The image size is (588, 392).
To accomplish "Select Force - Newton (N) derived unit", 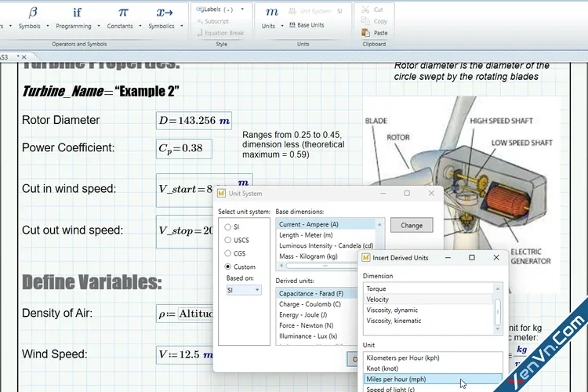I will pos(318,325).
